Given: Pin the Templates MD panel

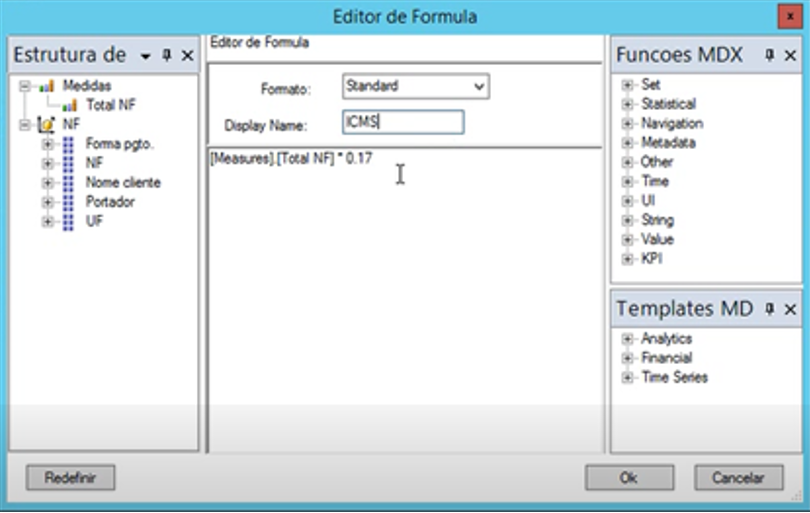Looking at the screenshot, I should (x=770, y=309).
